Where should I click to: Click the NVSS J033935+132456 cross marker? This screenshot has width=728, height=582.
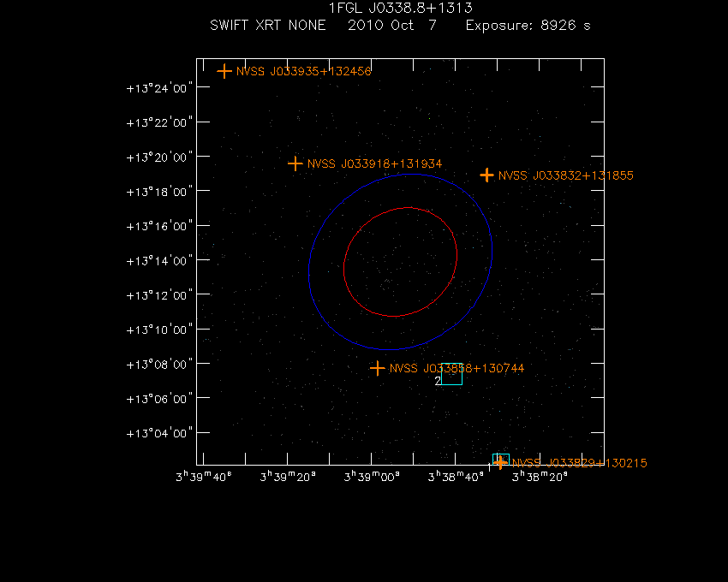pyautogui.click(x=224, y=71)
